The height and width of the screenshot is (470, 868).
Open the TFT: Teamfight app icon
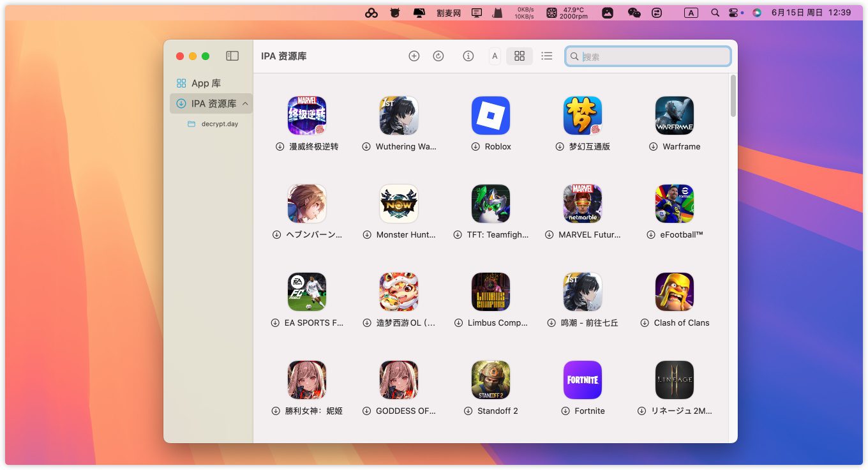coord(491,204)
